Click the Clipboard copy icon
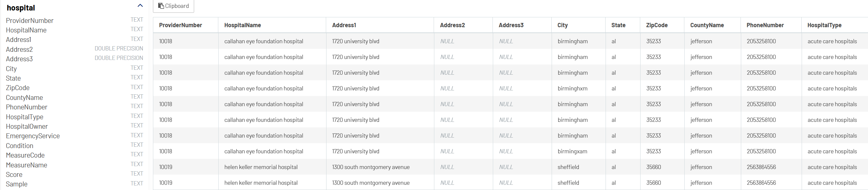868x190 pixels. [161, 6]
